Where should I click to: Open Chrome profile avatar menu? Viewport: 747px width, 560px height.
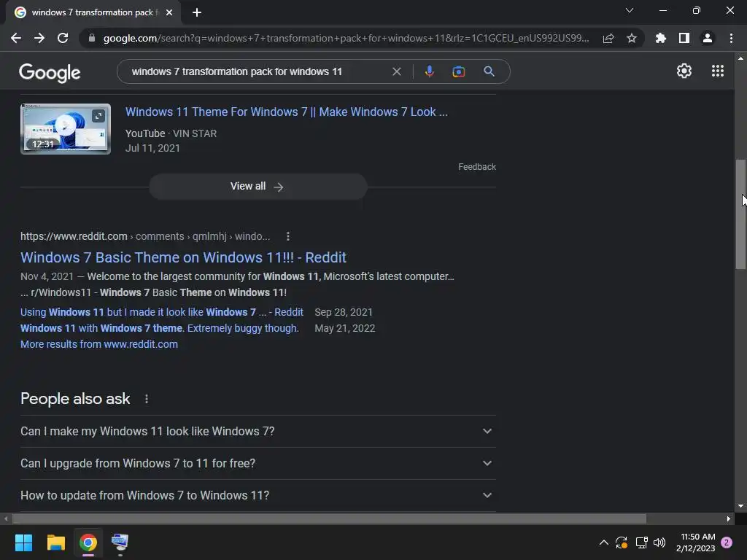(x=708, y=38)
